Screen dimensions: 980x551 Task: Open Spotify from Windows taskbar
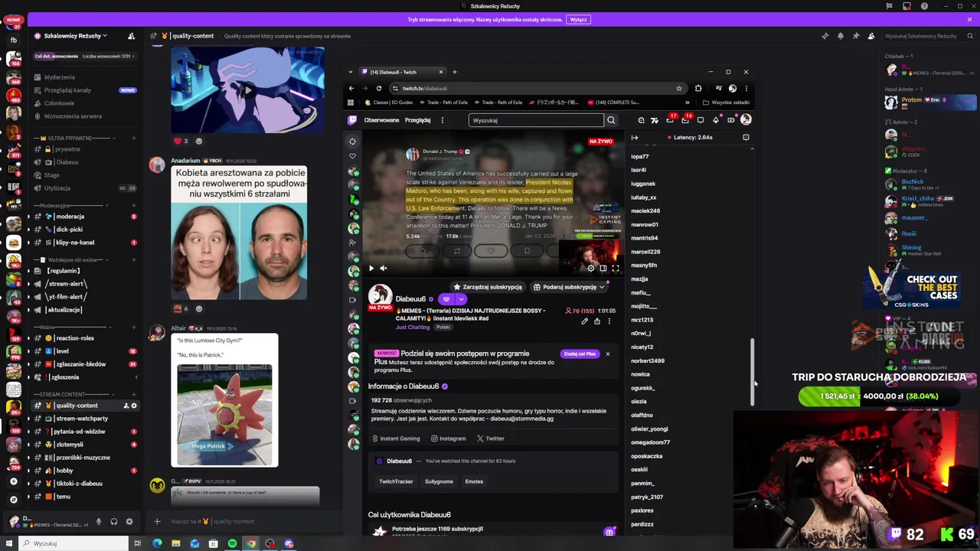pyautogui.click(x=232, y=543)
